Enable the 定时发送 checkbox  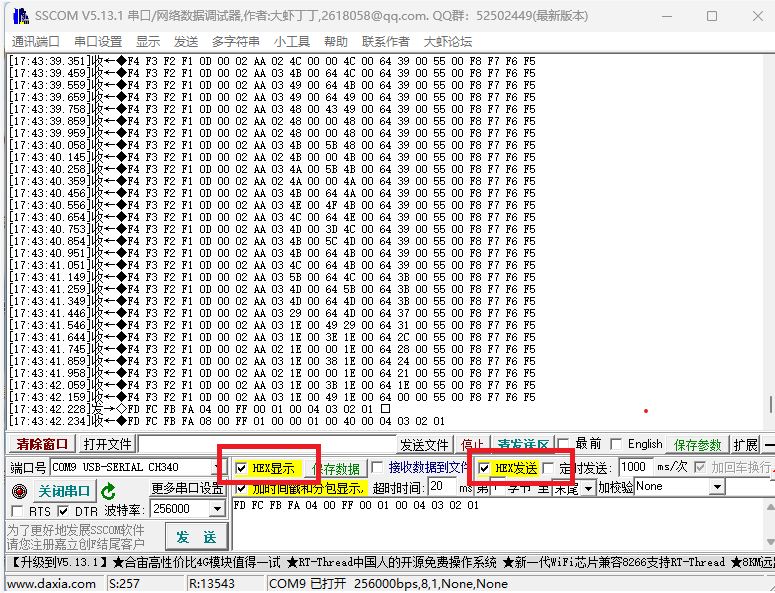pyautogui.click(x=548, y=468)
